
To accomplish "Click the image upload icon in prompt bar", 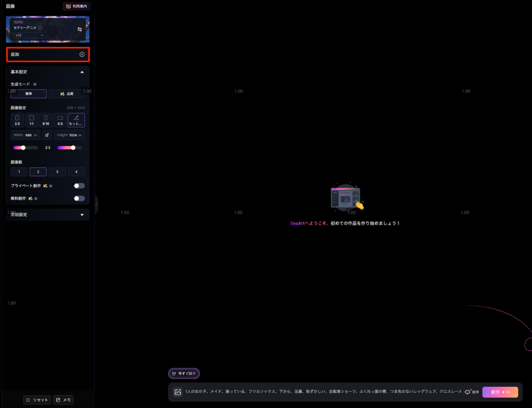I will [178, 392].
